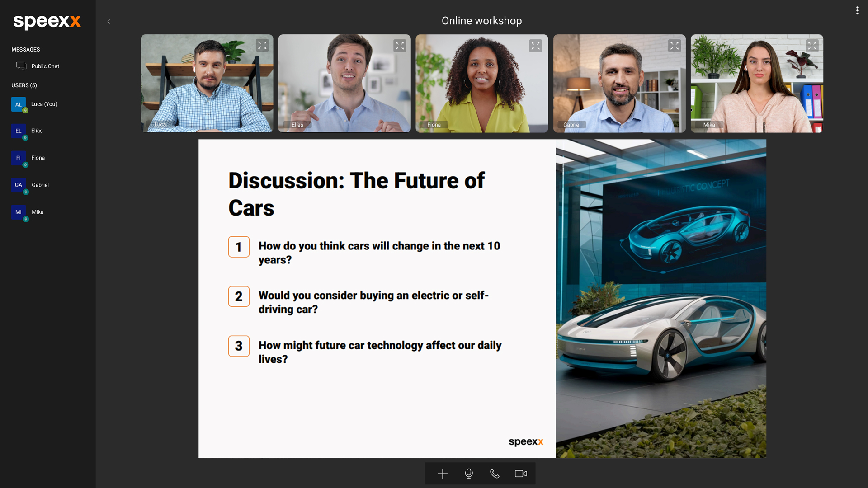Screen dimensions: 868x488
Task: Expand Elias's video to fullscreen
Action: (x=400, y=46)
